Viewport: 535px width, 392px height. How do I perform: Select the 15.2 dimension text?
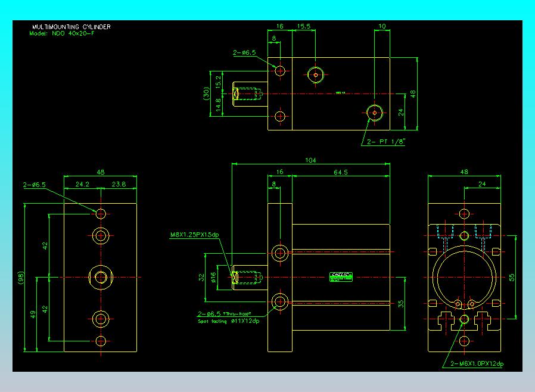point(219,82)
